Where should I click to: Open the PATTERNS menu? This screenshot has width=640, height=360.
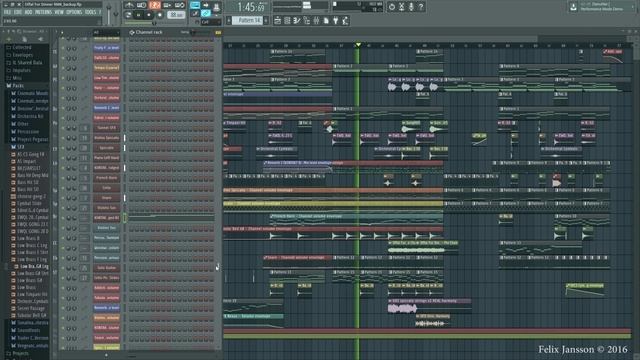tap(43, 13)
